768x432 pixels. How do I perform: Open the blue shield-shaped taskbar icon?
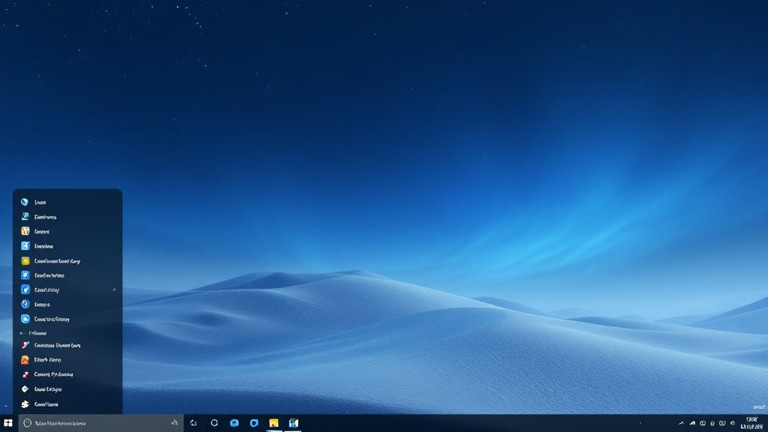(x=254, y=423)
